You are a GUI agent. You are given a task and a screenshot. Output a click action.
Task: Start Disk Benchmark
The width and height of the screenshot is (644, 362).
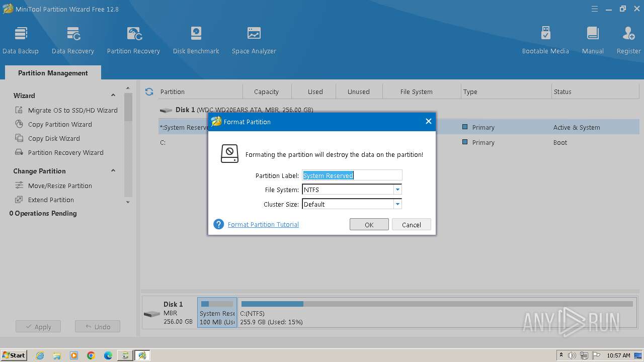click(196, 40)
